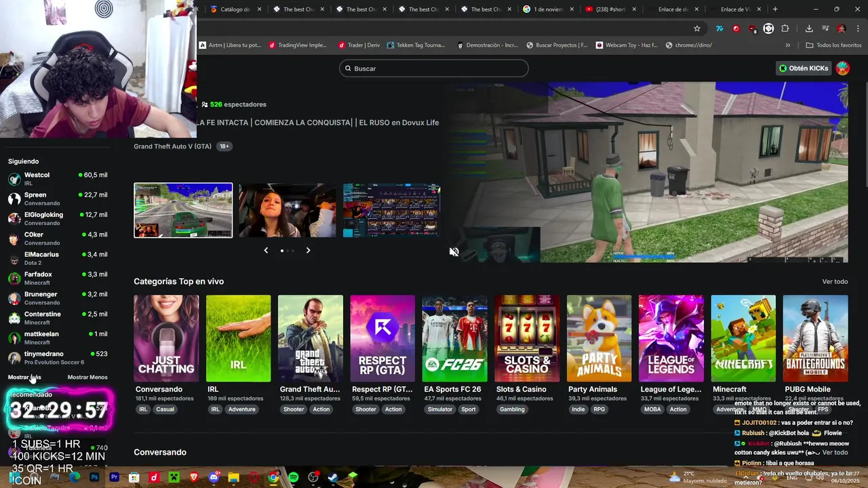This screenshot has width=868, height=488.
Task: Select the third carousel stream thumbnail
Action: [x=391, y=210]
